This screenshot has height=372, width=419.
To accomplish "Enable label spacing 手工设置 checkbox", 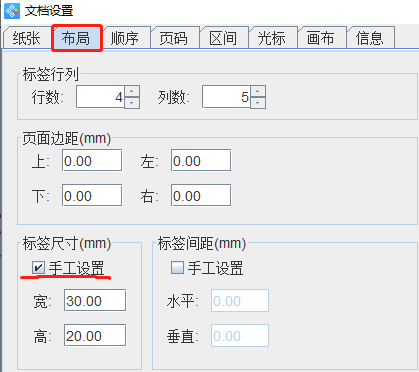I will click(x=177, y=267).
